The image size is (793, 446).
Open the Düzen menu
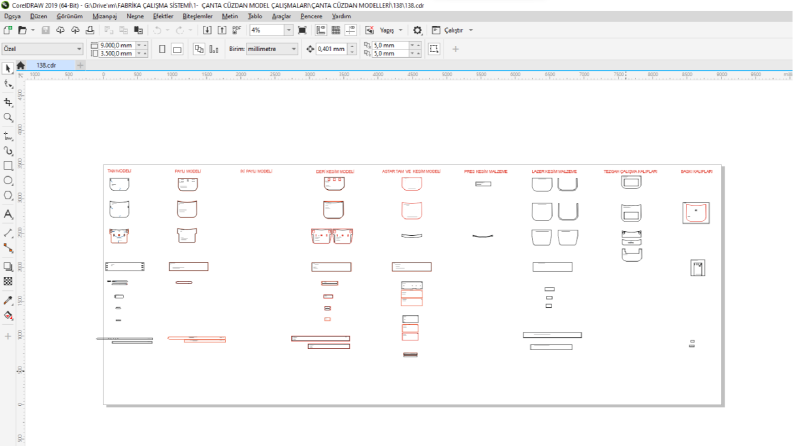tap(38, 16)
